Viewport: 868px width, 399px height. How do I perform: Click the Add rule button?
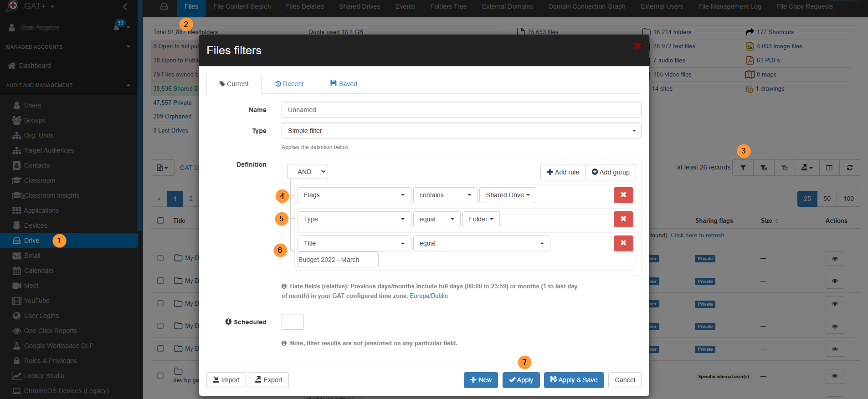[x=563, y=172]
